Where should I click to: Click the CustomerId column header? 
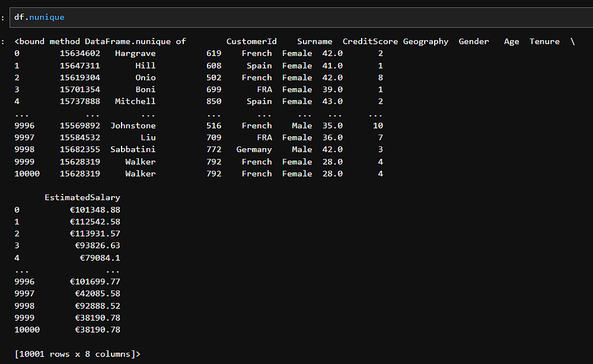[251, 41]
